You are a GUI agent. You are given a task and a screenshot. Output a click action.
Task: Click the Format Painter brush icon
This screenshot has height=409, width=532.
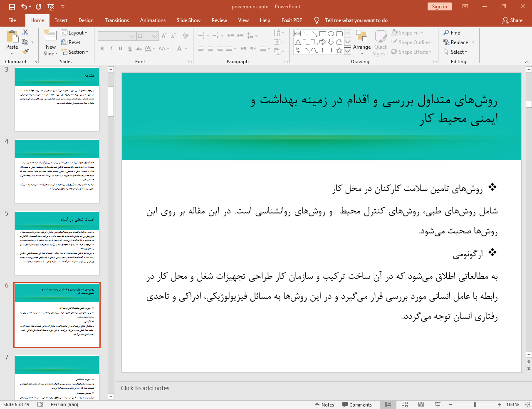click(25, 52)
